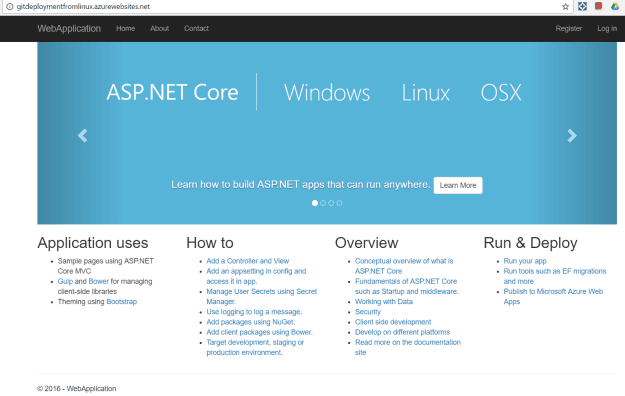Select the third carousel indicator dot
625x396 pixels.
coord(331,203)
